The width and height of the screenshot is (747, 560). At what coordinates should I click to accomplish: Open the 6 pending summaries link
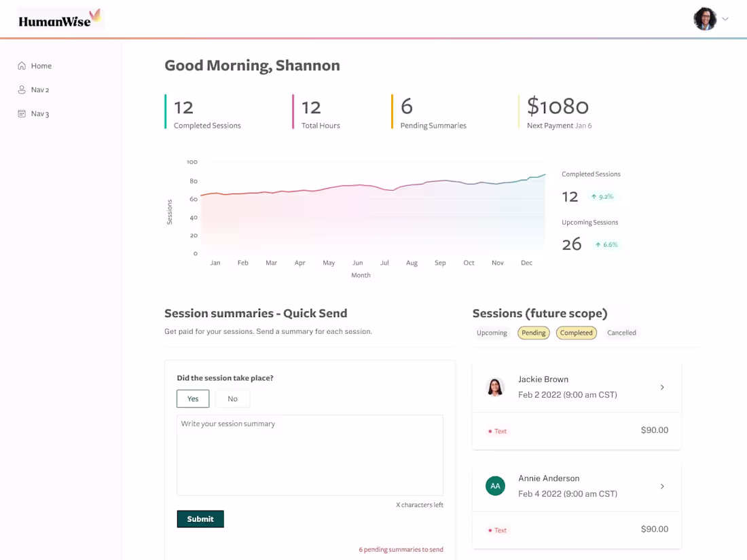coord(401,549)
